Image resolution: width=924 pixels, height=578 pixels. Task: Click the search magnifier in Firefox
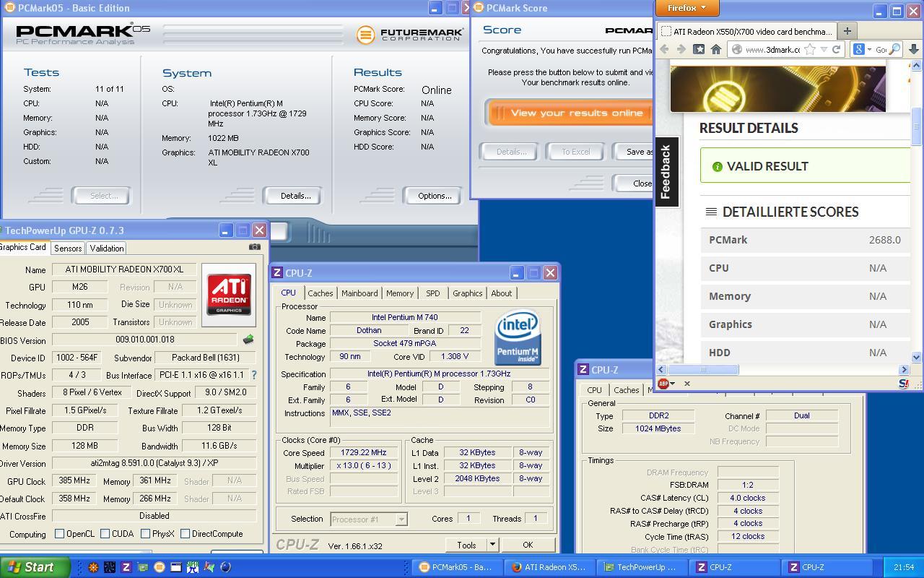pyautogui.click(x=894, y=49)
